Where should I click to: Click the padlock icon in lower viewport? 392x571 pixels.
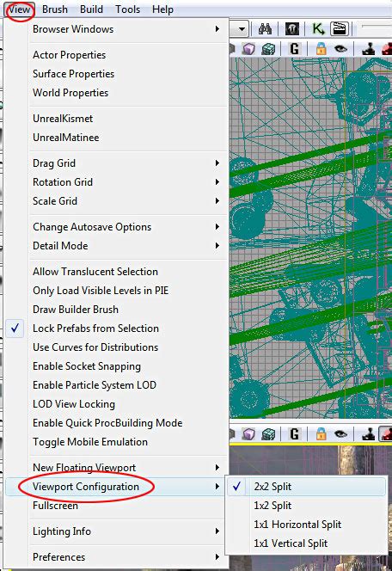pyautogui.click(x=321, y=434)
